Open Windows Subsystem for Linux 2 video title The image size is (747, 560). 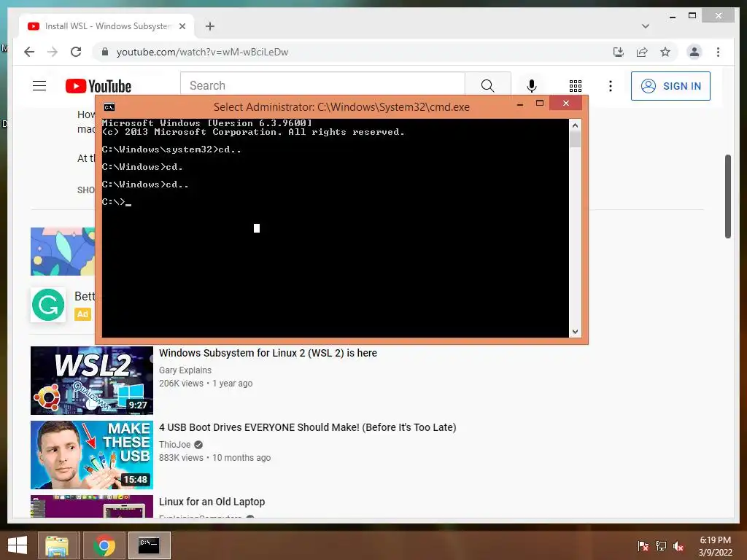tap(268, 353)
